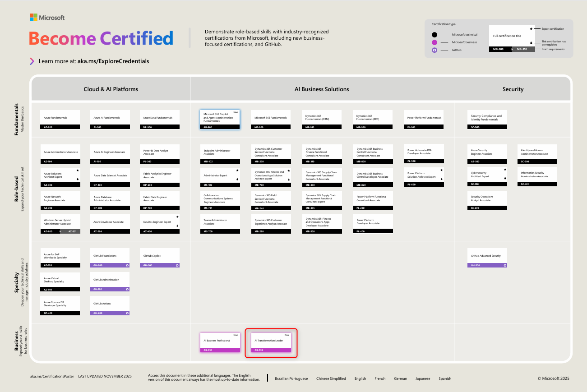This screenshot has height=392, width=587.
Task: Click the magenta Microsoft business legend circle
Action: (434, 42)
